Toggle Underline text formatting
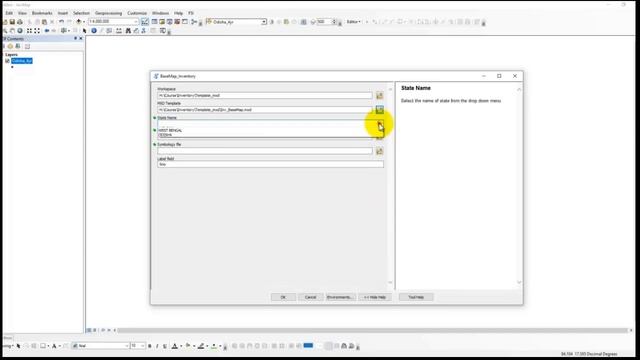 click(165, 346)
